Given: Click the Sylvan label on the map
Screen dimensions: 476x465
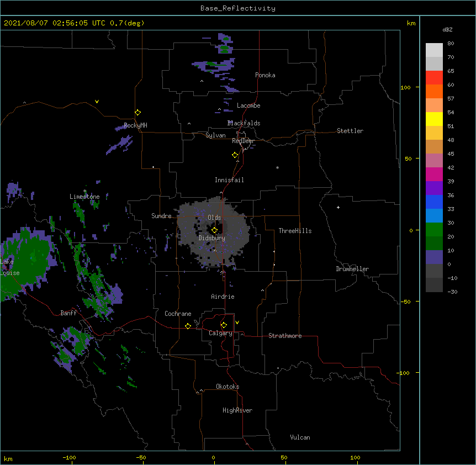Looking at the screenshot, I should [x=215, y=135].
